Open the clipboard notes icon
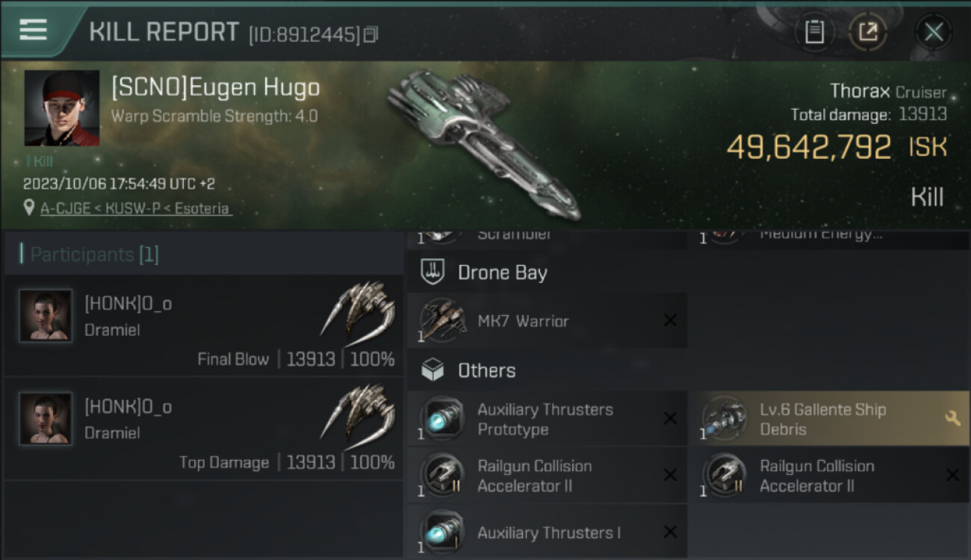The image size is (971, 560). click(x=814, y=31)
